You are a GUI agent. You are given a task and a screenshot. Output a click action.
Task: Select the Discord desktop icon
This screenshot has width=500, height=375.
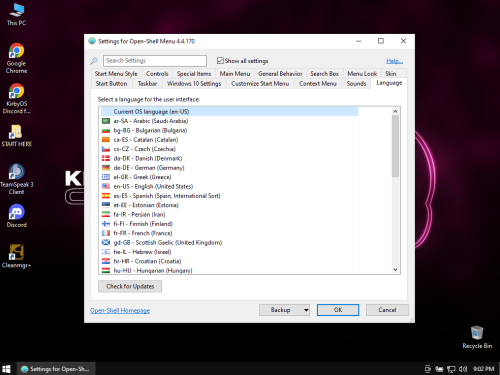coord(16,216)
